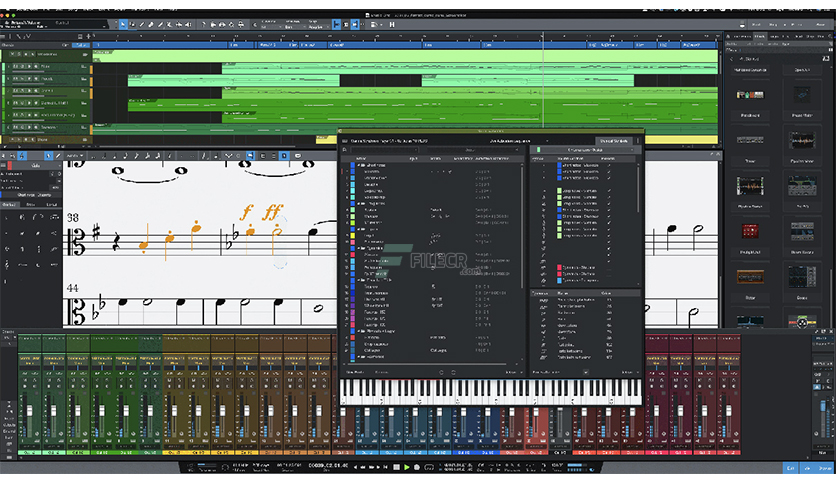836x484 pixels.
Task: Click the Mix button at bottom right
Action: pos(807,467)
